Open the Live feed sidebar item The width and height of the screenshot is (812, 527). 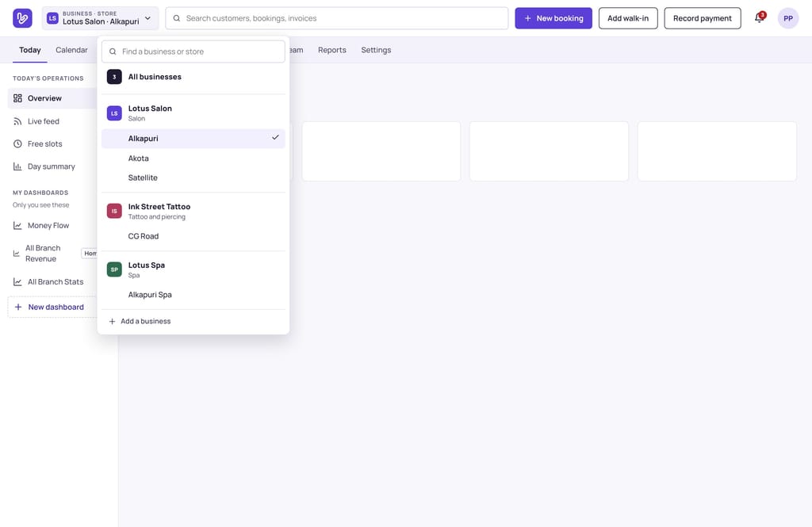tap(52, 121)
